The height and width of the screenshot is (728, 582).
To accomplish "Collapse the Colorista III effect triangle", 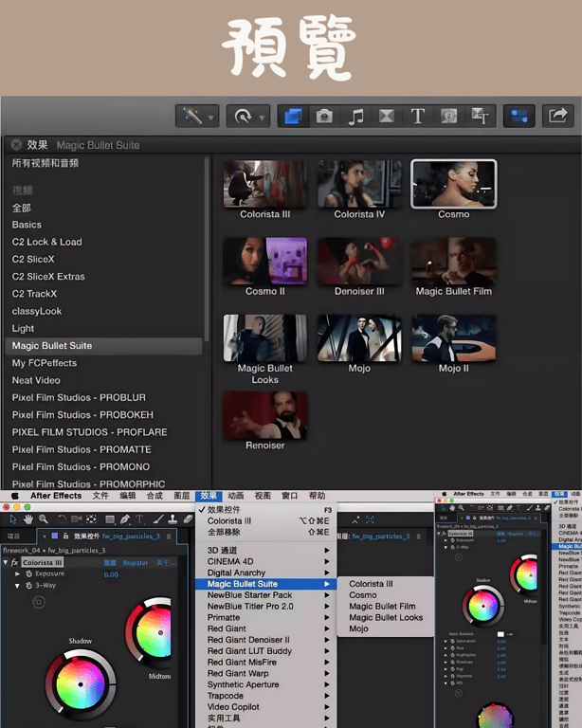I will point(6,562).
